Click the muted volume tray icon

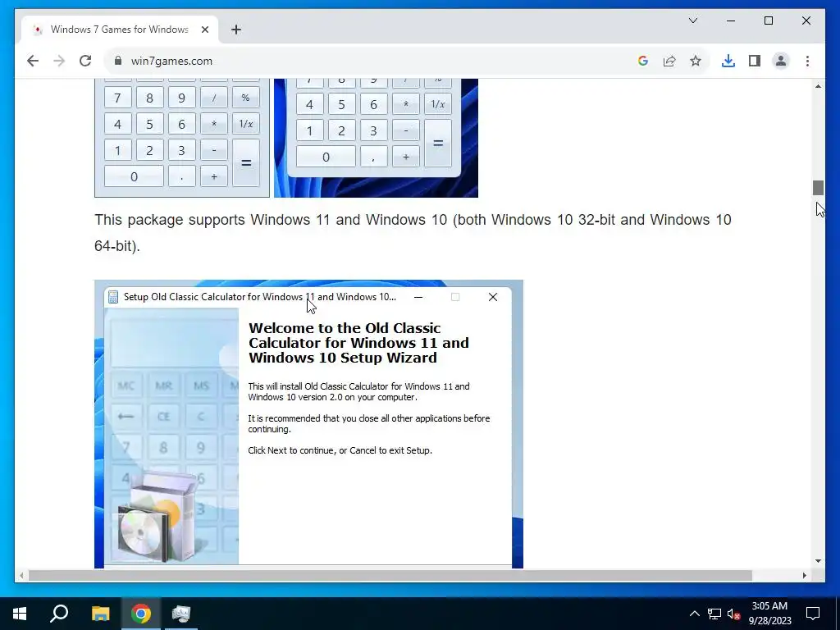coord(734,614)
